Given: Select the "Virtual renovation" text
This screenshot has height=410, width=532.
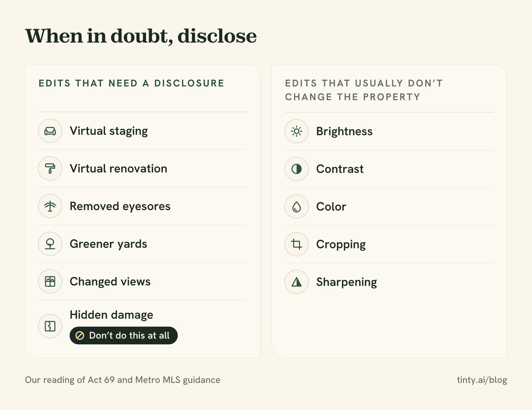Looking at the screenshot, I should tap(118, 169).
